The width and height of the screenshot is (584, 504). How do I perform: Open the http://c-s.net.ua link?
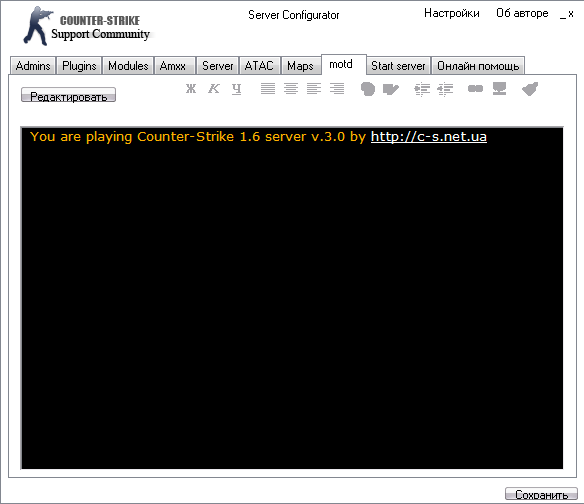pyautogui.click(x=429, y=137)
